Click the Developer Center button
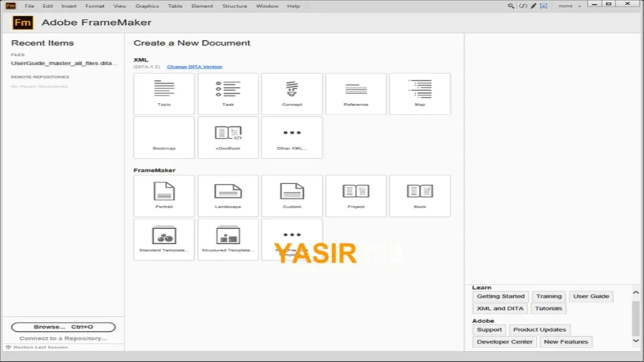644x362 pixels. tap(504, 342)
